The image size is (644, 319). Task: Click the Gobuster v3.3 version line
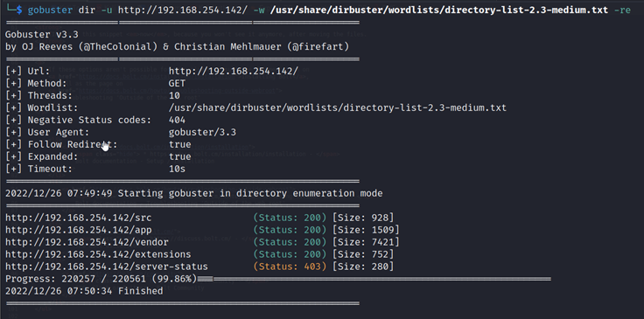click(42, 34)
